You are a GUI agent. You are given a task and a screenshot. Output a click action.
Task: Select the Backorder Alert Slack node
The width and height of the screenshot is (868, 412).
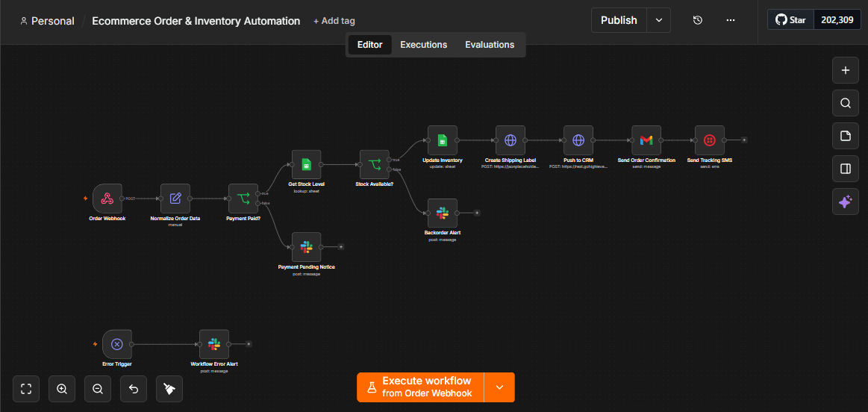point(443,213)
